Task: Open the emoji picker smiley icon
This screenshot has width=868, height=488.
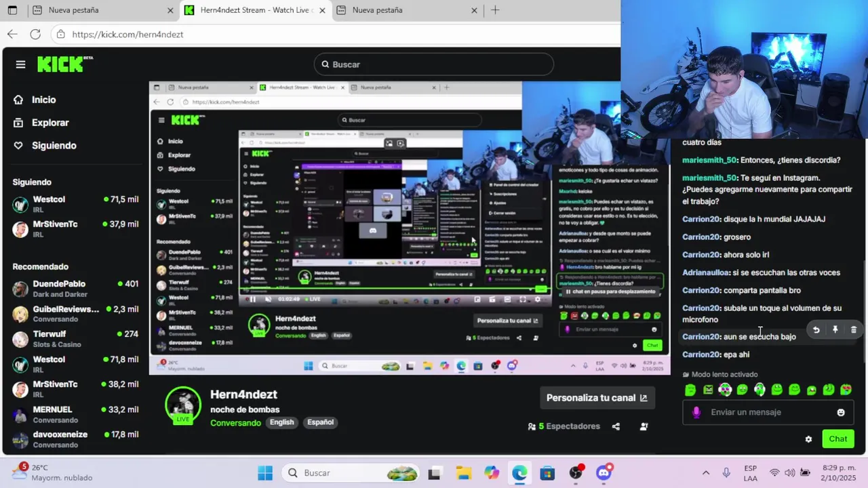Action: [x=841, y=412]
